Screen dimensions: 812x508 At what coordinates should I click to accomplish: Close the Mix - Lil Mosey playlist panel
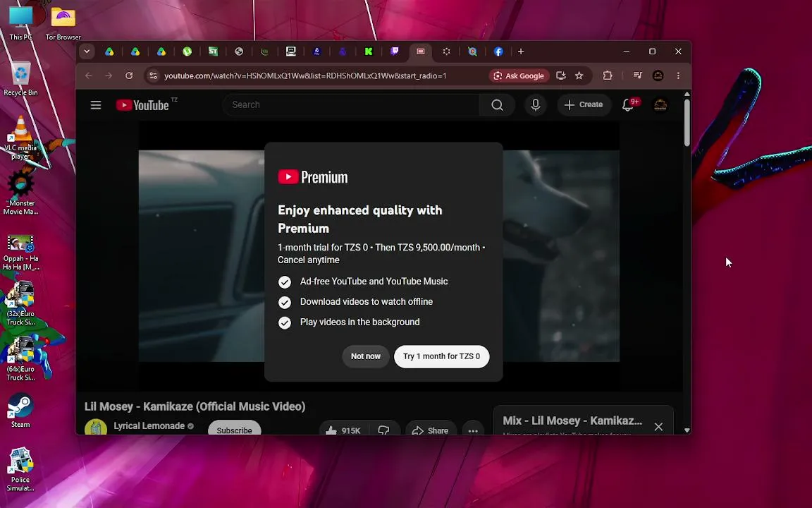(x=658, y=427)
